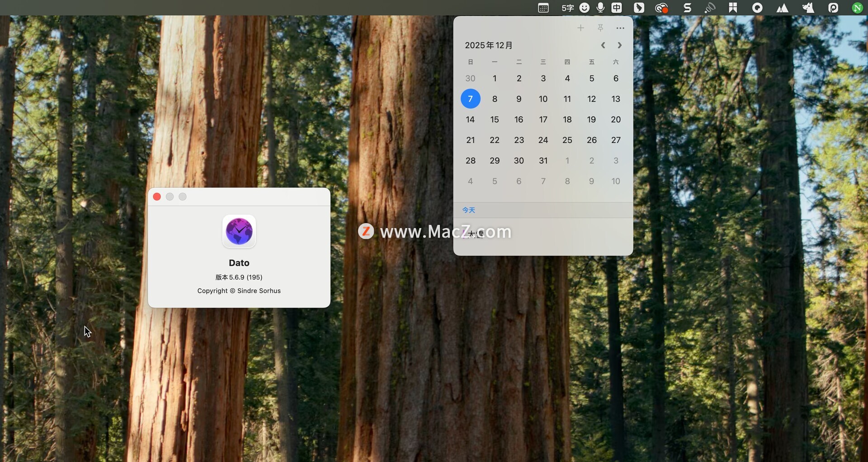This screenshot has width=868, height=462.
Task: Advance to the next month
Action: (619, 45)
